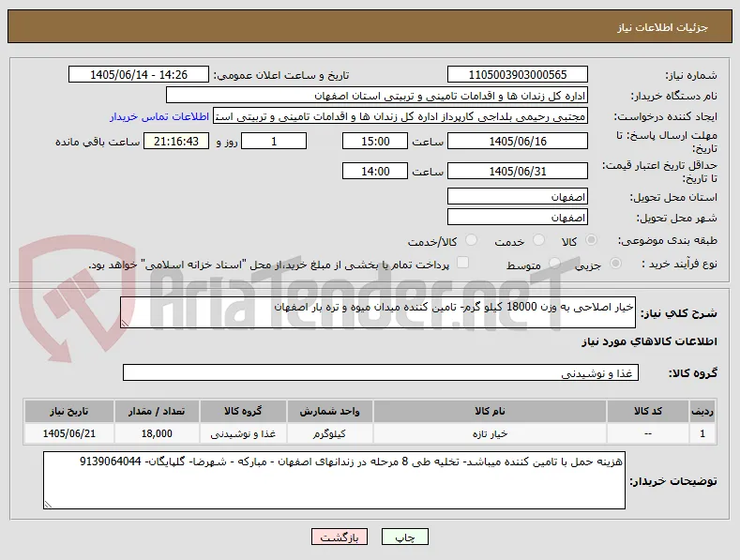This screenshot has width=740, height=560.
Task: Click the ساعت باقی مانده label
Action: coord(98,142)
